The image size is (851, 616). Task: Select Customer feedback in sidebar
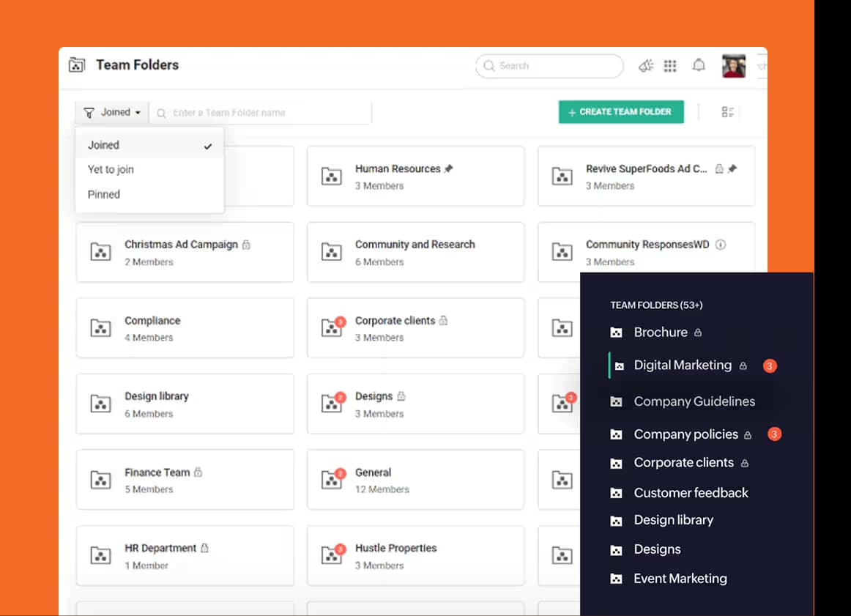[x=691, y=493]
